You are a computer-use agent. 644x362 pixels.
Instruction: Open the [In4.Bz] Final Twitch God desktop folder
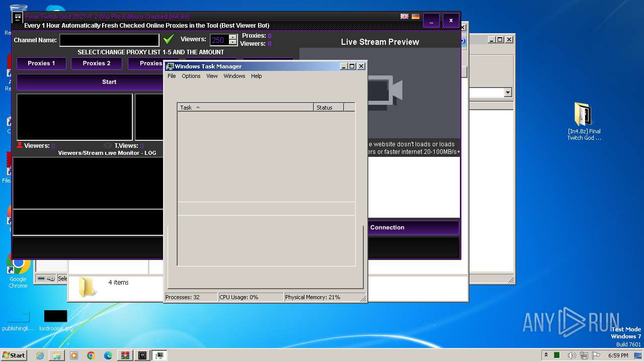[x=584, y=122]
